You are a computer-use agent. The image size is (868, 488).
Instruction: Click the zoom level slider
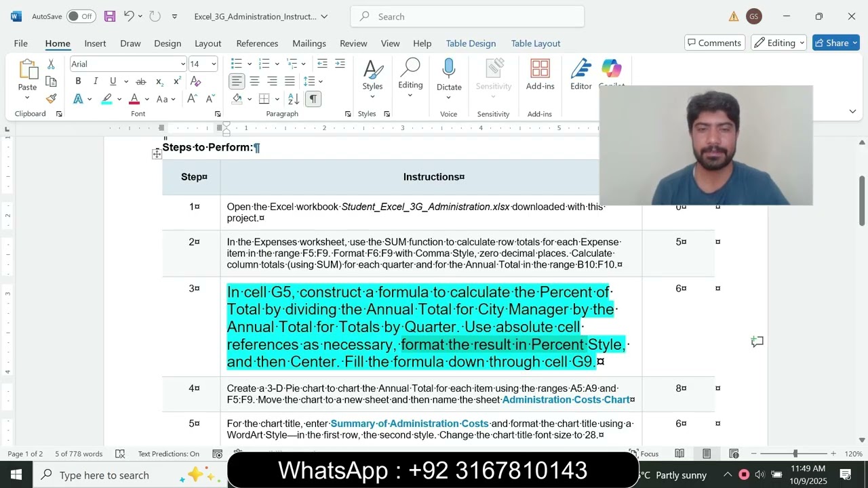795,453
